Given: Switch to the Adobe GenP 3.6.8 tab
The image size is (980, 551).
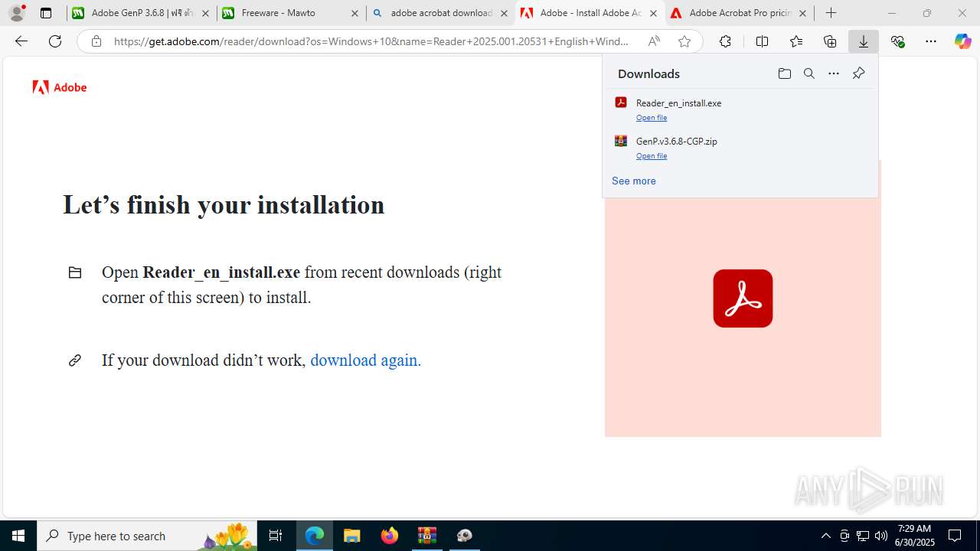Looking at the screenshot, I should click(x=142, y=13).
